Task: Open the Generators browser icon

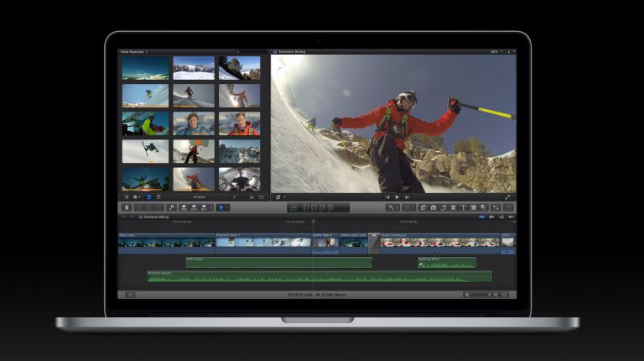Action: click(473, 207)
